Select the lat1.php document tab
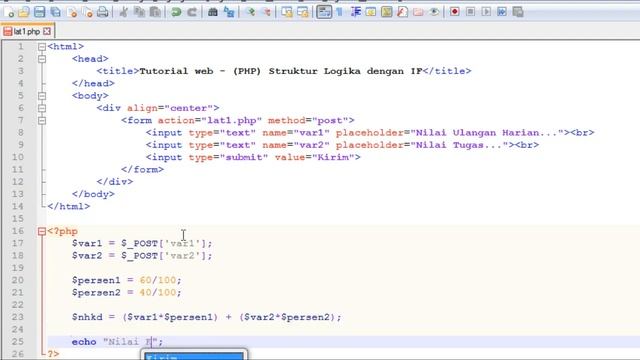This screenshot has height=360, width=640. 27,31
